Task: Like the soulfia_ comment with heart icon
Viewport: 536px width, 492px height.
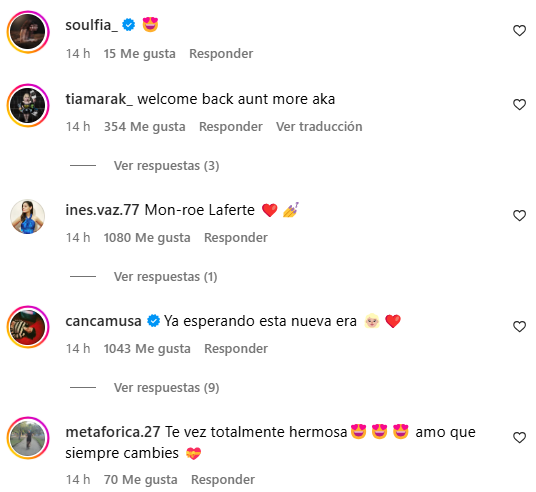Action: [x=519, y=31]
